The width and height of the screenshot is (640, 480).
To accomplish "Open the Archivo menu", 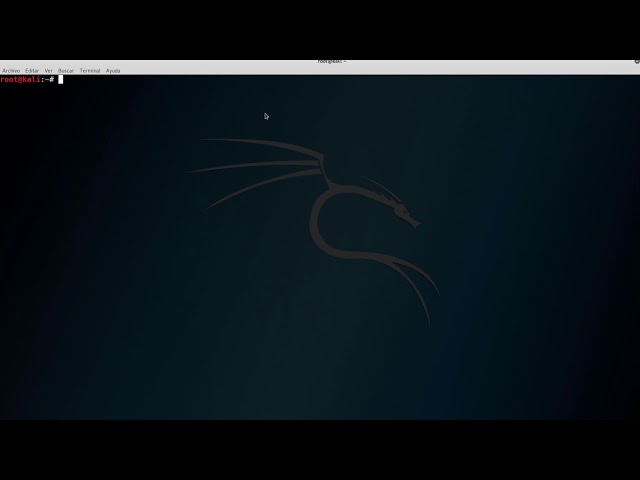I will tap(11, 71).
